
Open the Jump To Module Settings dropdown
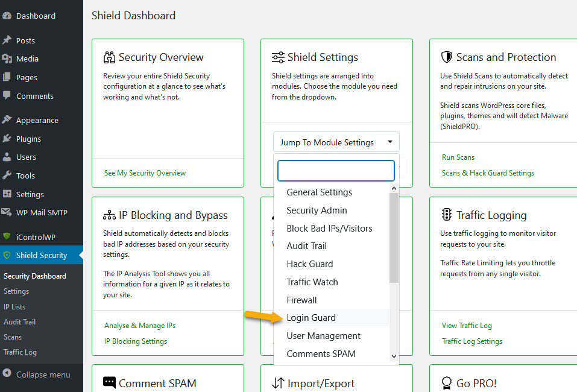point(336,142)
